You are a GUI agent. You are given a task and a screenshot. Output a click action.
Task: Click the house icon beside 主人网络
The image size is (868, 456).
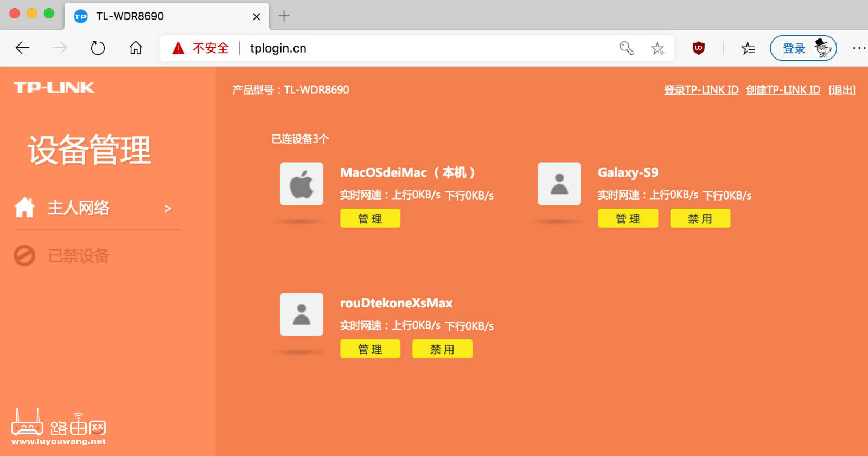pyautogui.click(x=24, y=208)
